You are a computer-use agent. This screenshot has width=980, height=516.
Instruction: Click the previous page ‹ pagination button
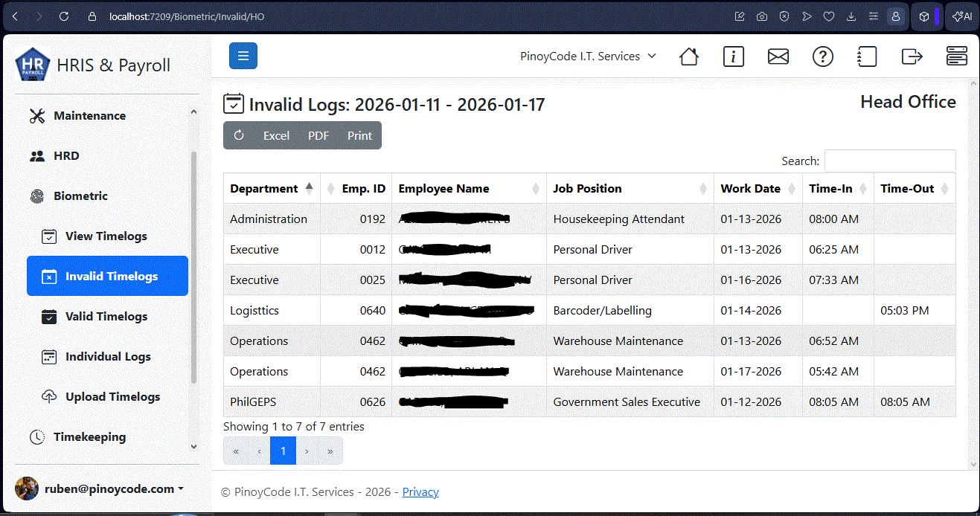(x=259, y=451)
